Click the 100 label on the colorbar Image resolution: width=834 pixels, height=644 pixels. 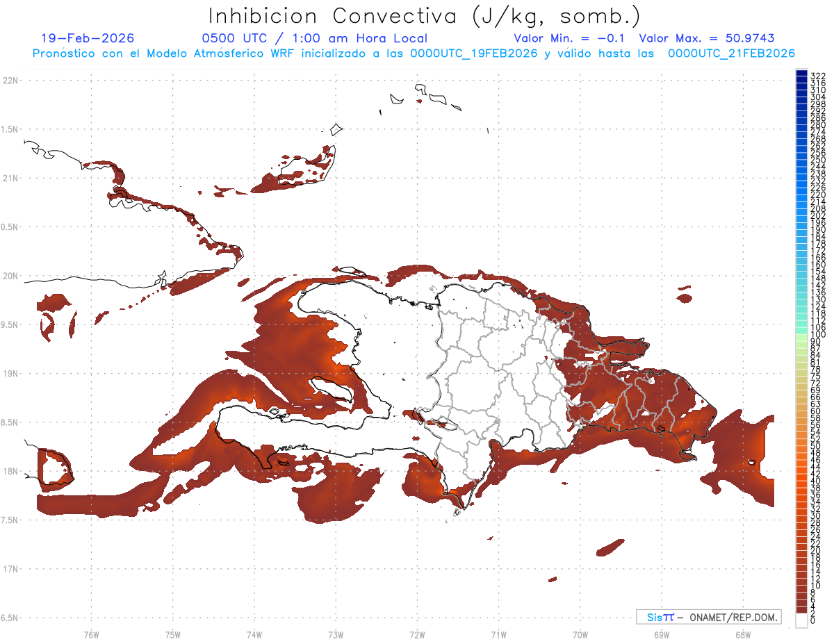(x=817, y=335)
